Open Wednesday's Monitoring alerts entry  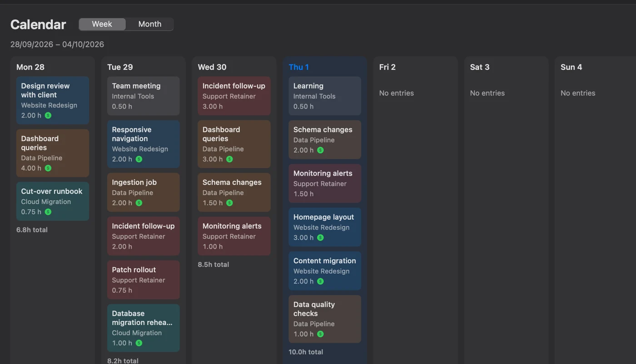click(234, 236)
